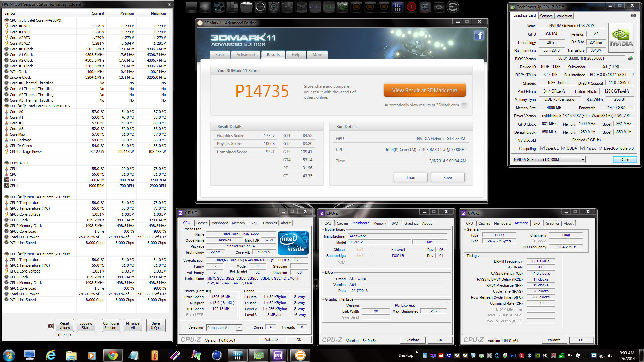
Task: Enable automatically view results at 3DMark.com
Action: point(464,105)
